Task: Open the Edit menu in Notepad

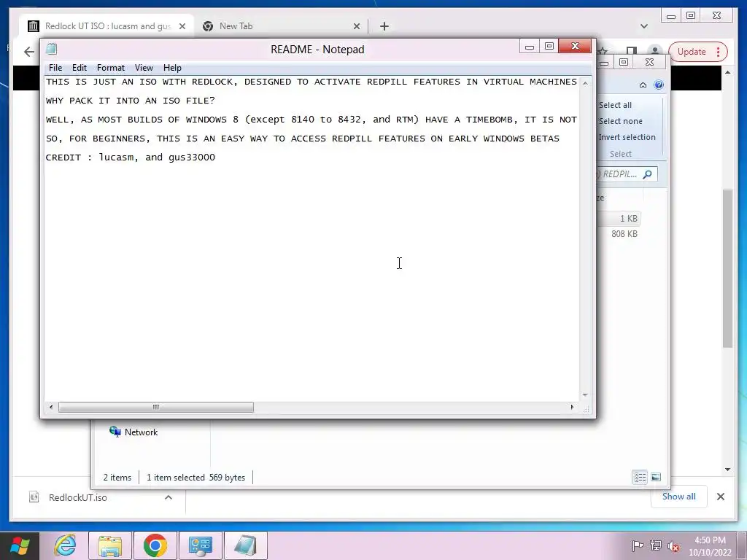Action: 79,68
